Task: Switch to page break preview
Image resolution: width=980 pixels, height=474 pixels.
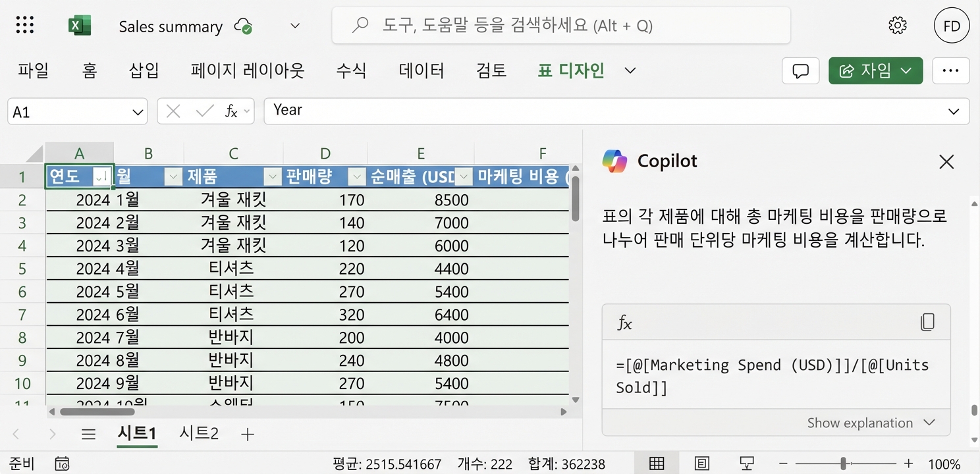Action: [746, 463]
